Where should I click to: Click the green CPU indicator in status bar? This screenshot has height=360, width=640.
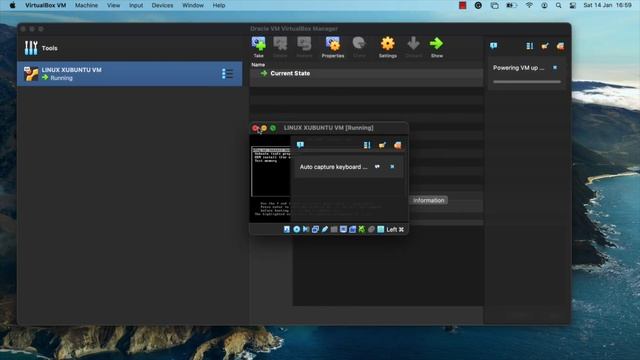pos(362,229)
